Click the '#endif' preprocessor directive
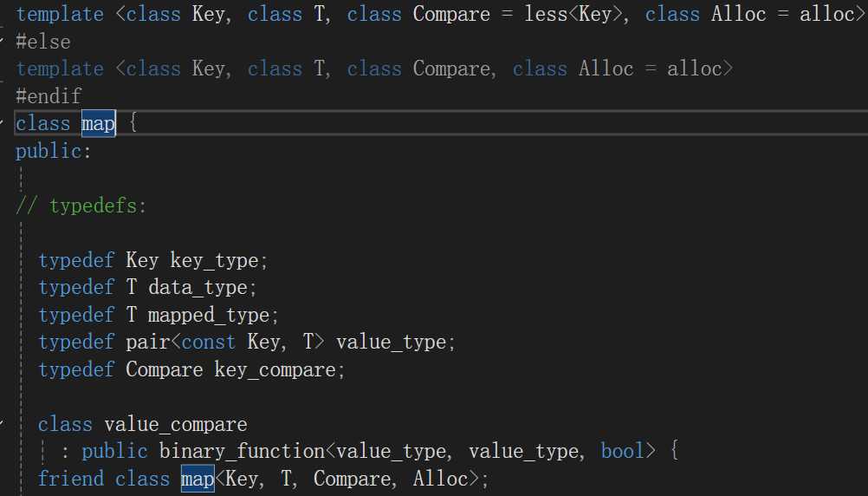 (49, 96)
